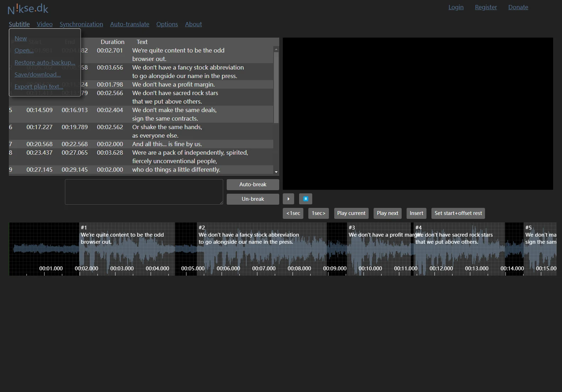
Task: Click the subtitle list scrollbar thumb
Action: (276, 87)
